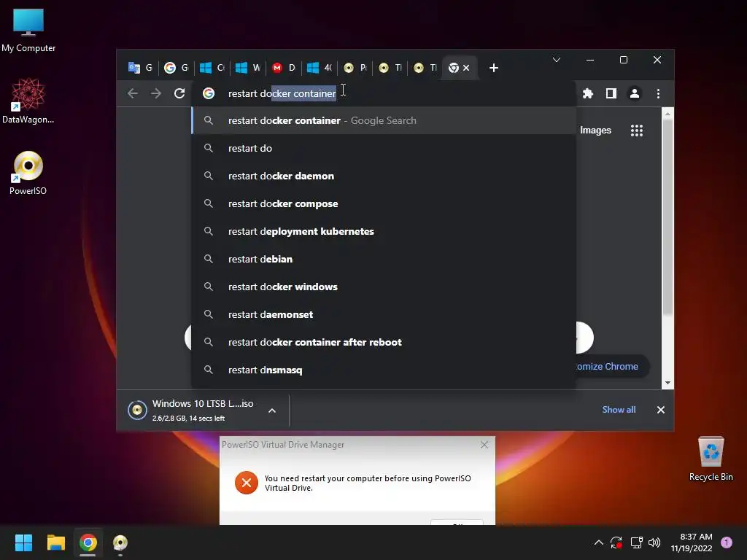Open Chrome's tab search dropdown arrow
The image size is (747, 560).
[x=557, y=60]
